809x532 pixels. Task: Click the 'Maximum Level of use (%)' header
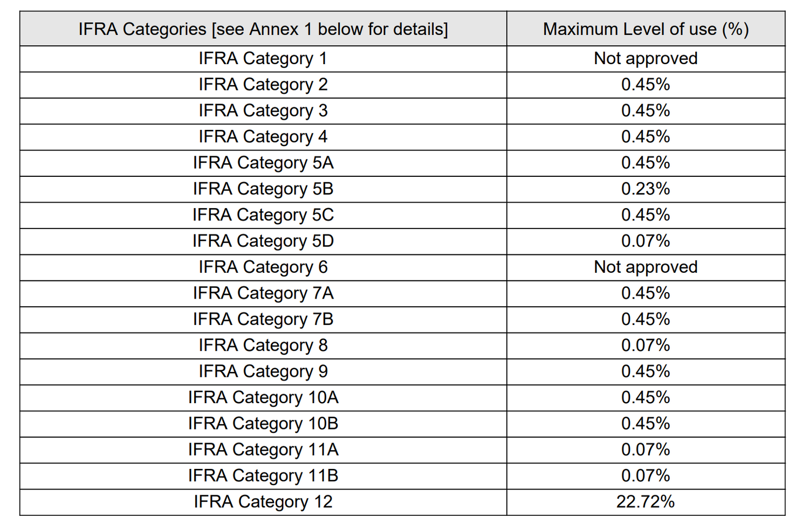click(x=646, y=29)
